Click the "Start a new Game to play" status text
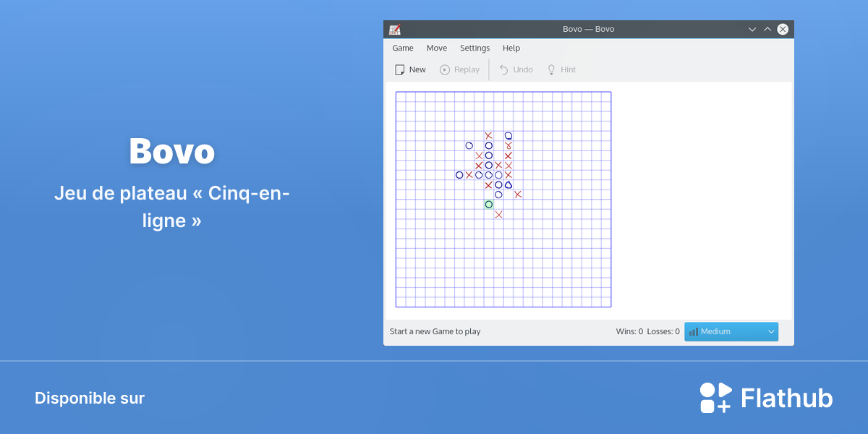The image size is (868, 434). pos(435,331)
